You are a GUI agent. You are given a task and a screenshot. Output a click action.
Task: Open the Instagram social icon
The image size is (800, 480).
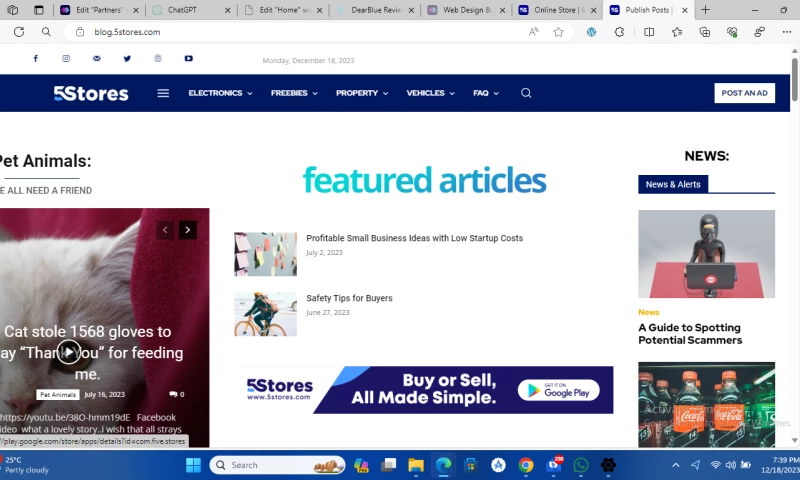[66, 58]
